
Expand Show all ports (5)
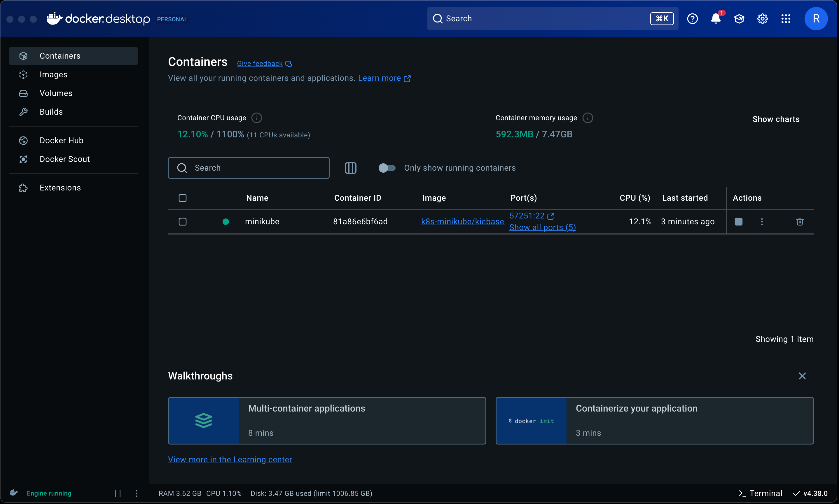click(543, 228)
